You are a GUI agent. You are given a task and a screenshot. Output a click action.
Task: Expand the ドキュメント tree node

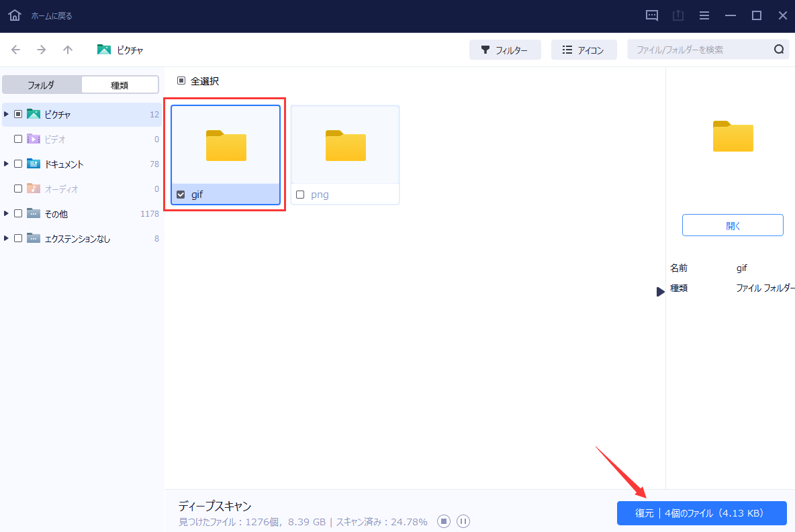6,164
